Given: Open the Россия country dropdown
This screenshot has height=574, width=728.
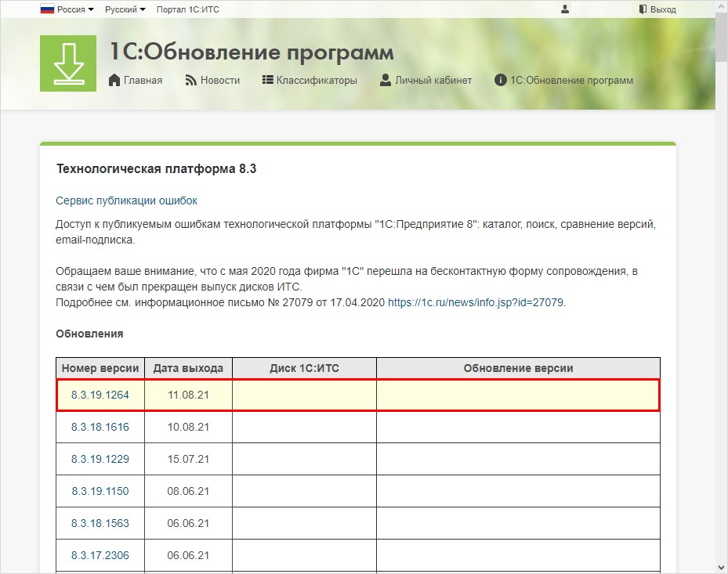Looking at the screenshot, I should tap(75, 9).
